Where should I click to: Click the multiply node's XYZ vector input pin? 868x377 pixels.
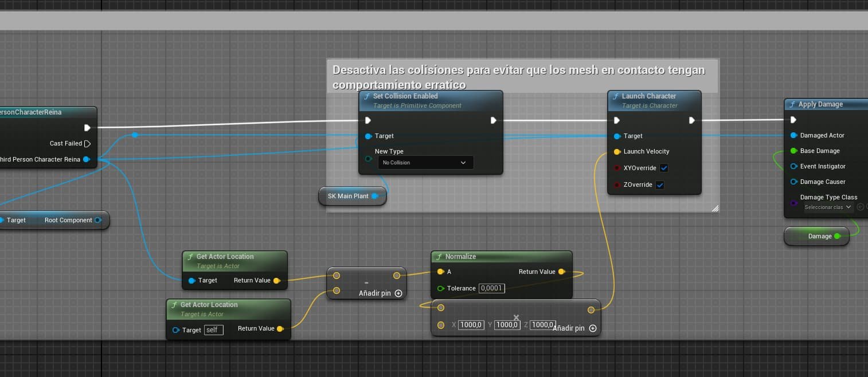tap(440, 325)
